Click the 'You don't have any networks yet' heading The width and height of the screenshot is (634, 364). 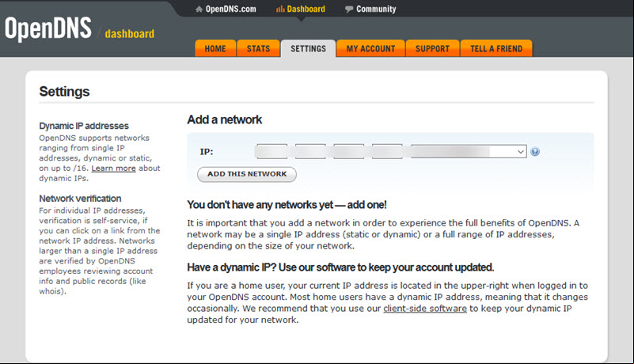287,205
